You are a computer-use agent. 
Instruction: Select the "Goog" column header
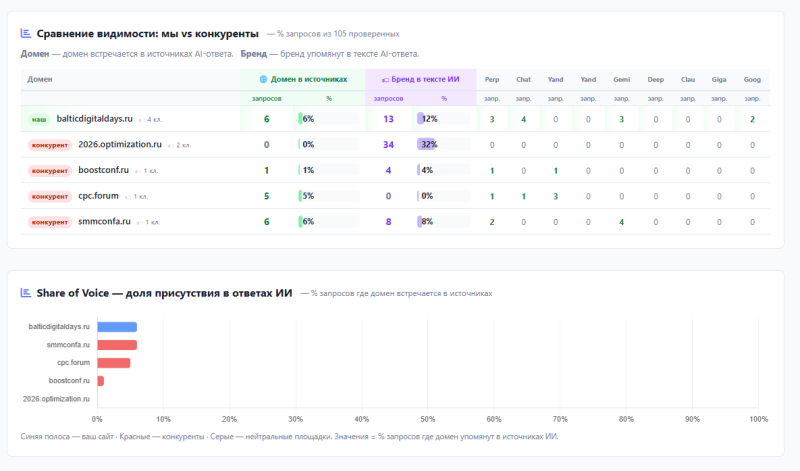pyautogui.click(x=752, y=80)
